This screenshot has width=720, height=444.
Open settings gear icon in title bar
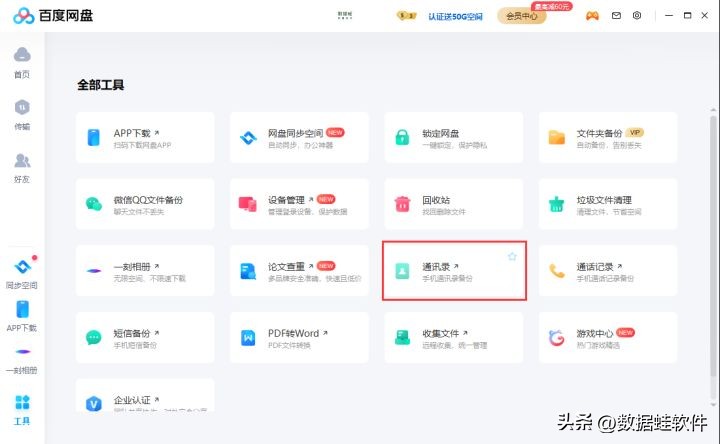click(x=637, y=16)
